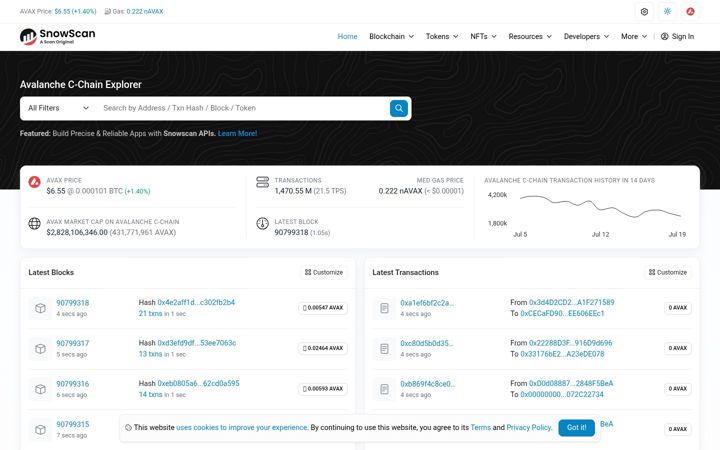Open To address 0x00000000...072C22734

coord(562,394)
